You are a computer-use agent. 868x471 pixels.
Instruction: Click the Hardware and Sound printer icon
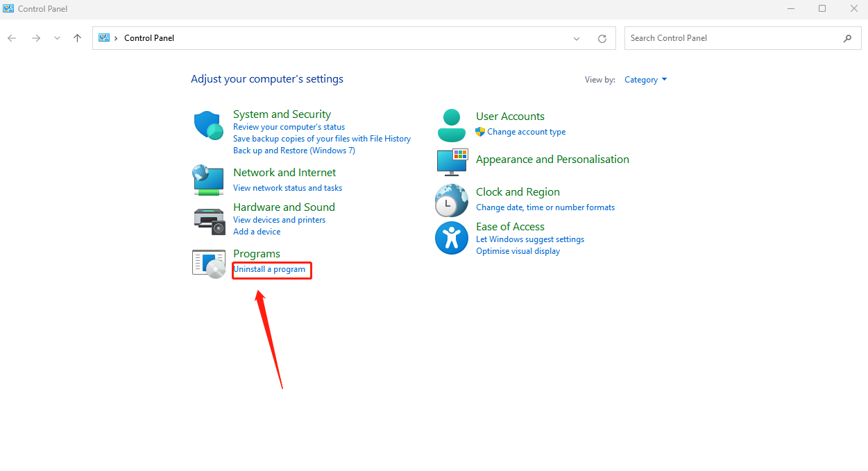[x=208, y=221]
